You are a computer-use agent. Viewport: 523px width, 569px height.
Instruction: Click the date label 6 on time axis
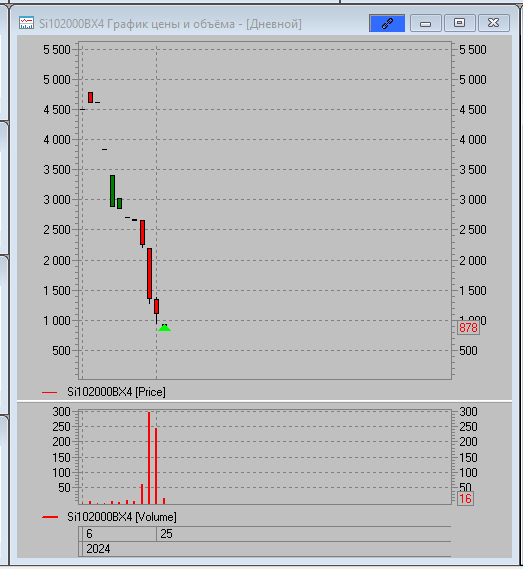(89, 534)
